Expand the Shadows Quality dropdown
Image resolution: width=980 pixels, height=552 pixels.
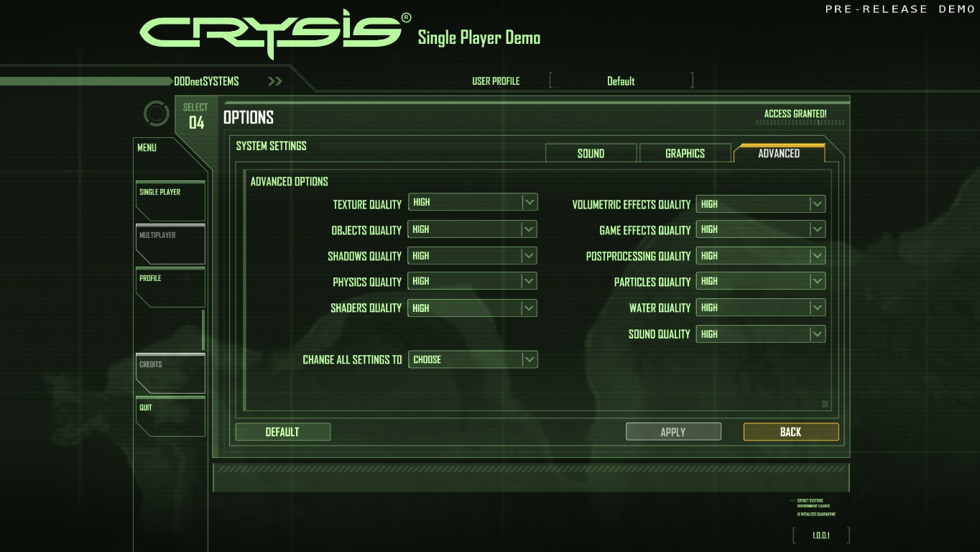click(473, 255)
